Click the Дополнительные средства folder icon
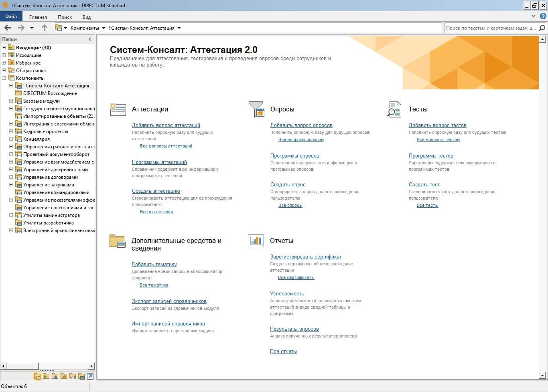 [x=118, y=241]
